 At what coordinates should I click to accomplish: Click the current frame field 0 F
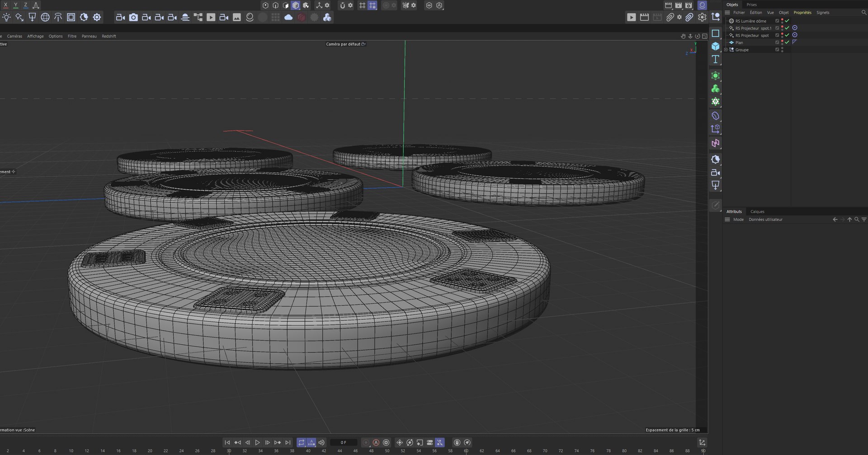[x=344, y=442]
